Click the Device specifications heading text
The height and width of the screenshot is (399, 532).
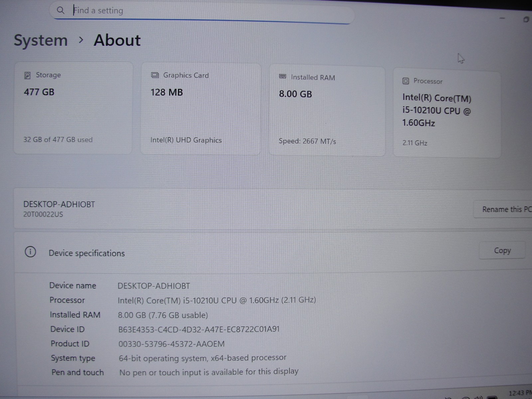coord(87,253)
